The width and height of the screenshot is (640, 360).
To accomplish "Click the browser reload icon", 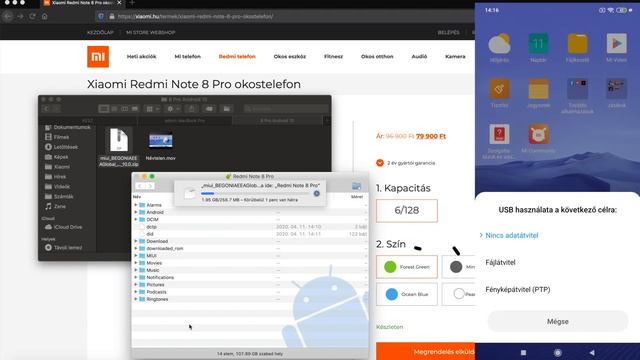I will point(32,16).
